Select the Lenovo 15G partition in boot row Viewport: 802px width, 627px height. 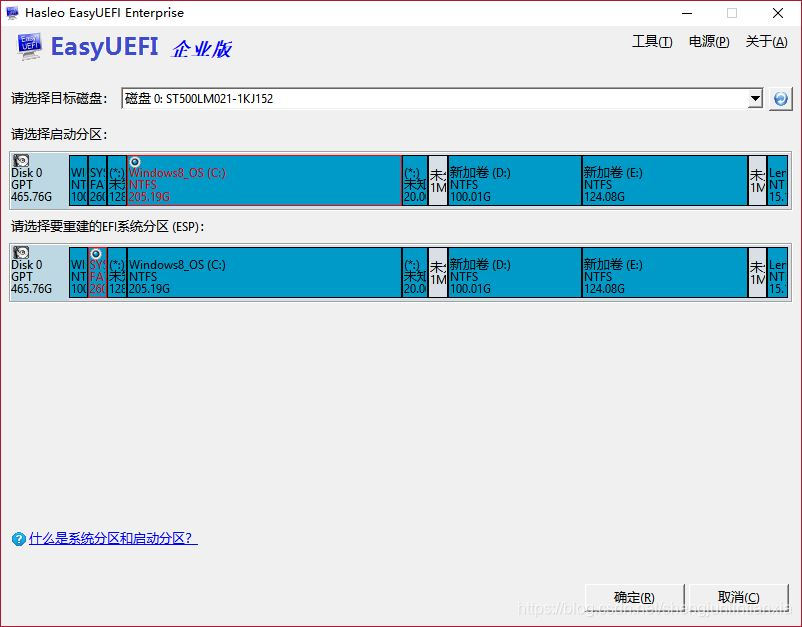coord(777,181)
